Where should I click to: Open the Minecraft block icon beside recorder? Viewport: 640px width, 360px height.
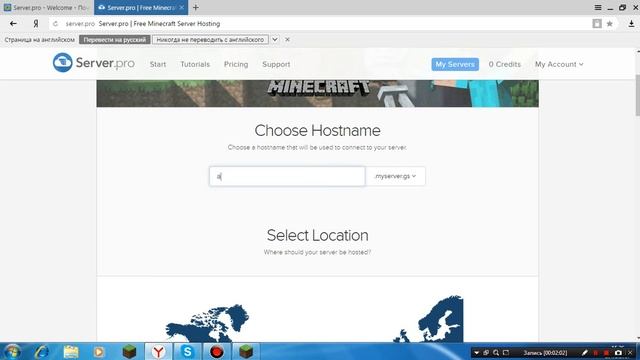246,352
